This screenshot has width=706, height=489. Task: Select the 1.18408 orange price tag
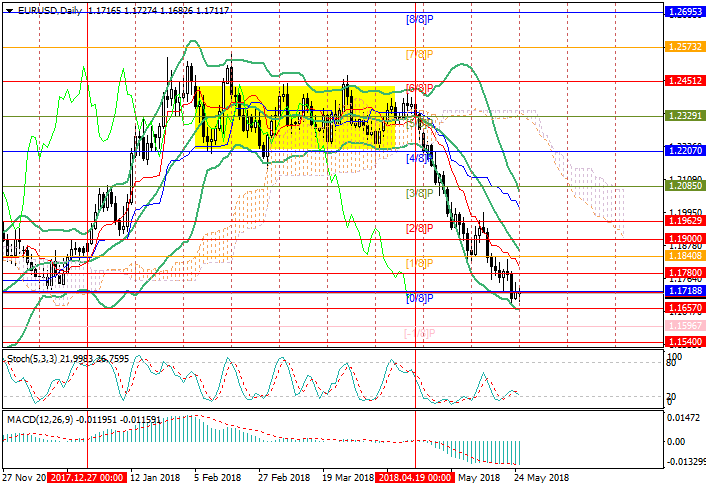point(685,257)
